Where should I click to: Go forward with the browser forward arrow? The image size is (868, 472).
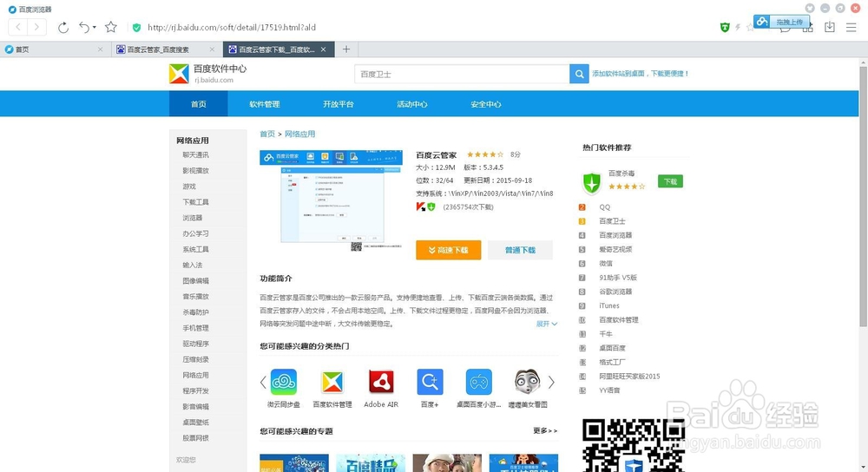pos(36,27)
